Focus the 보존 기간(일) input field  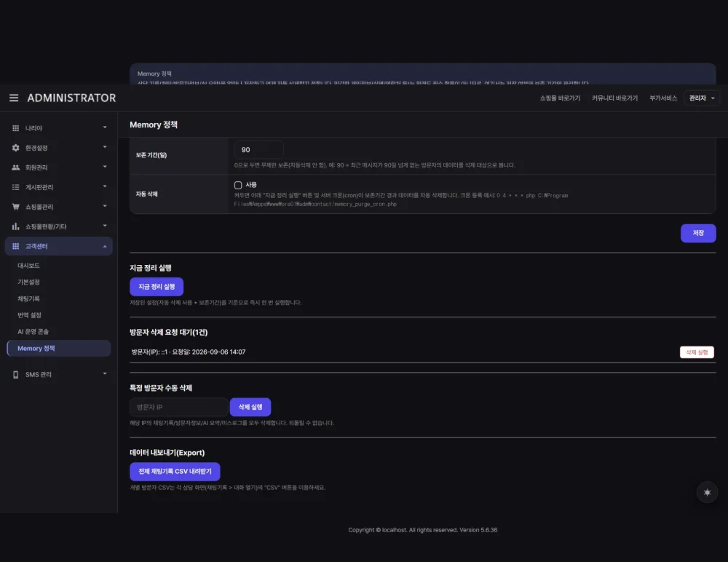pyautogui.click(x=258, y=149)
